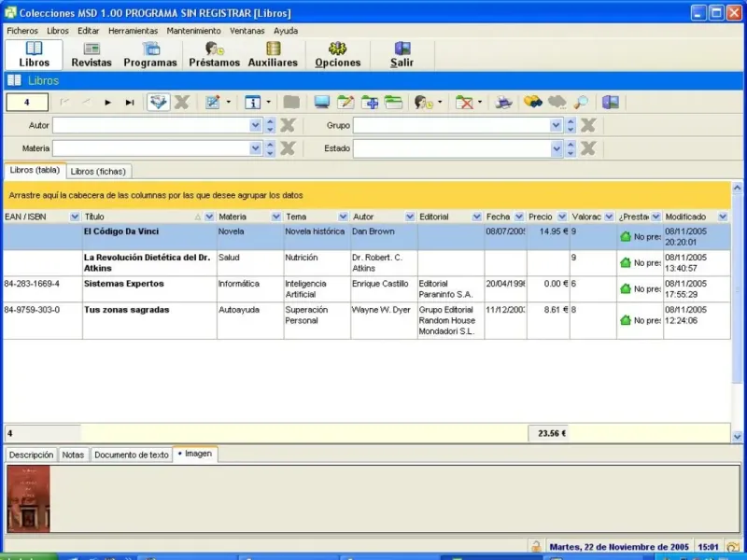The height and width of the screenshot is (560, 747).
Task: Open the Auxiliares tables
Action: 273,54
